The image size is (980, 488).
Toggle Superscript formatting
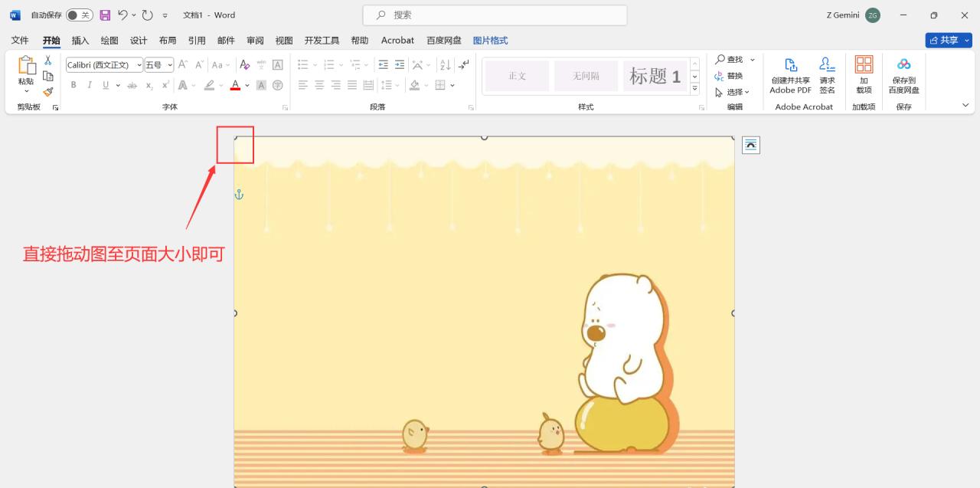(165, 85)
